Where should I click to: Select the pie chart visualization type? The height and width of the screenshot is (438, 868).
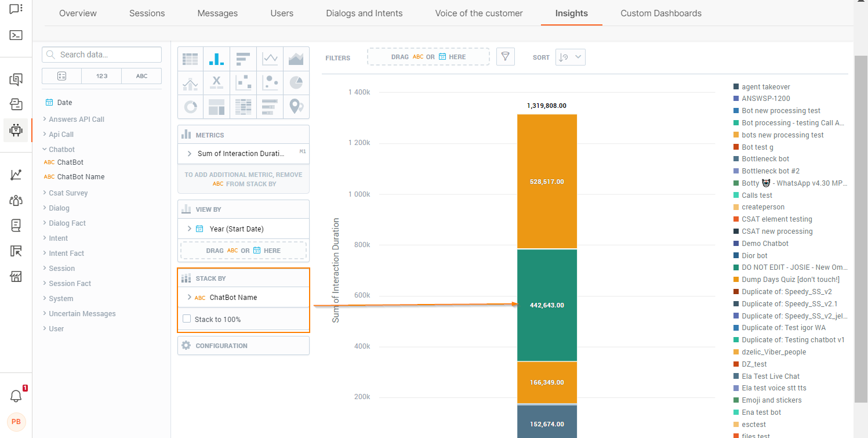coord(296,82)
